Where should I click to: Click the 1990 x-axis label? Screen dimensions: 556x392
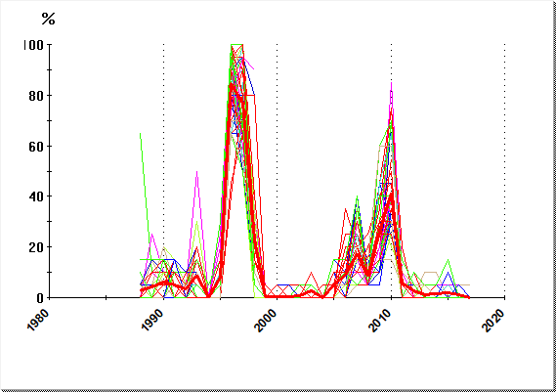click(152, 320)
